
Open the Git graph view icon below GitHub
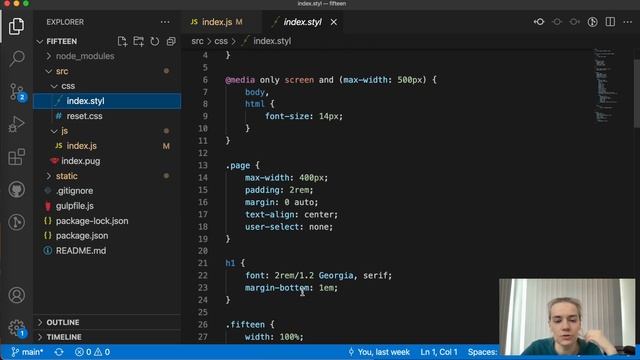[x=16, y=222]
